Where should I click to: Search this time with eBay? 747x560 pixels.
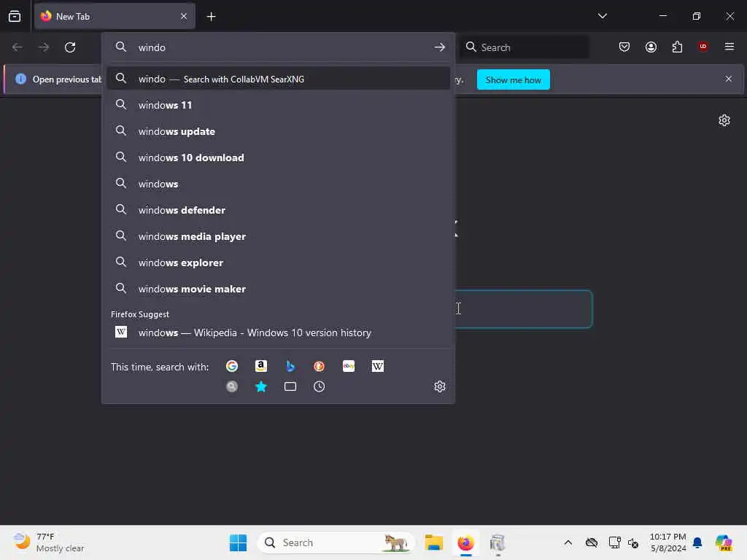point(349,366)
